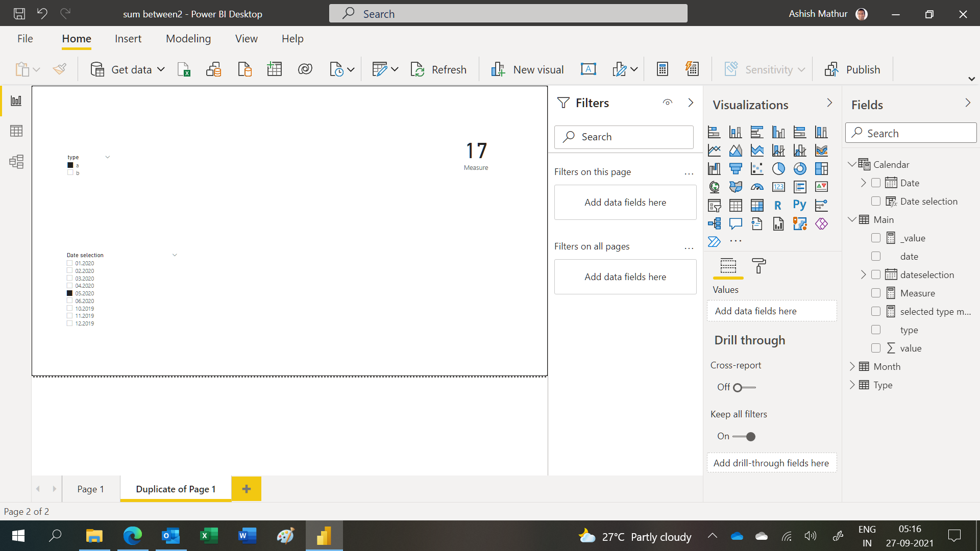
Task: Select the Funnel chart visualization
Action: pos(736,168)
